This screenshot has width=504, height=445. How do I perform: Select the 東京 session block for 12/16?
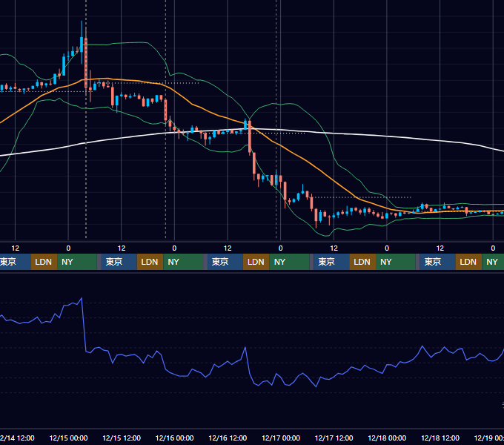[225, 262]
